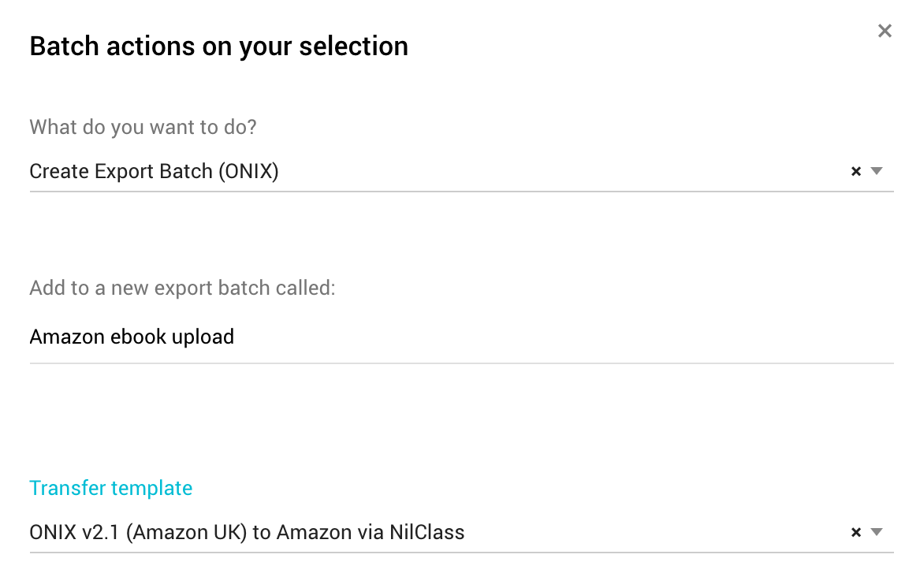
Task: Click the word "NilClass" in the template field
Action: click(426, 532)
